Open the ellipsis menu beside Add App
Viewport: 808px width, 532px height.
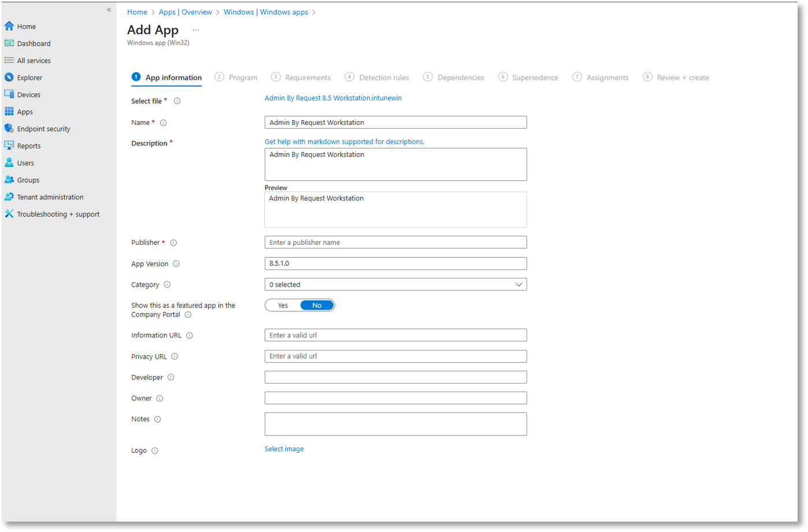pos(196,30)
